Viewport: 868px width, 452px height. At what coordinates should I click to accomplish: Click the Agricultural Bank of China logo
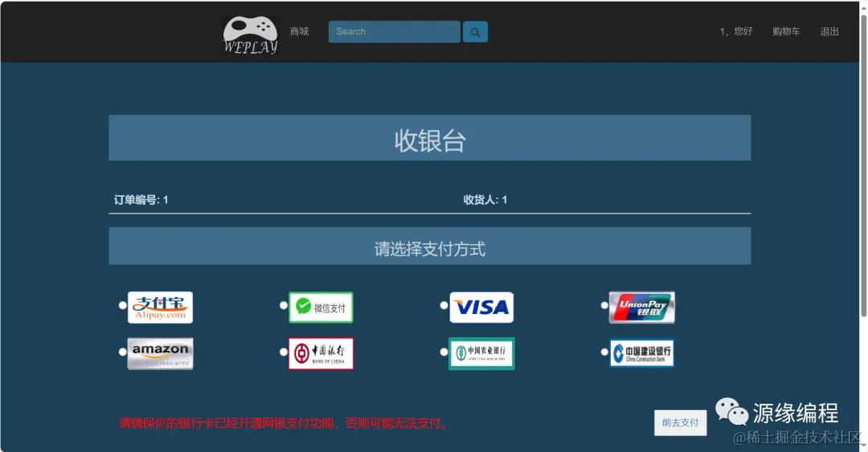coord(481,353)
